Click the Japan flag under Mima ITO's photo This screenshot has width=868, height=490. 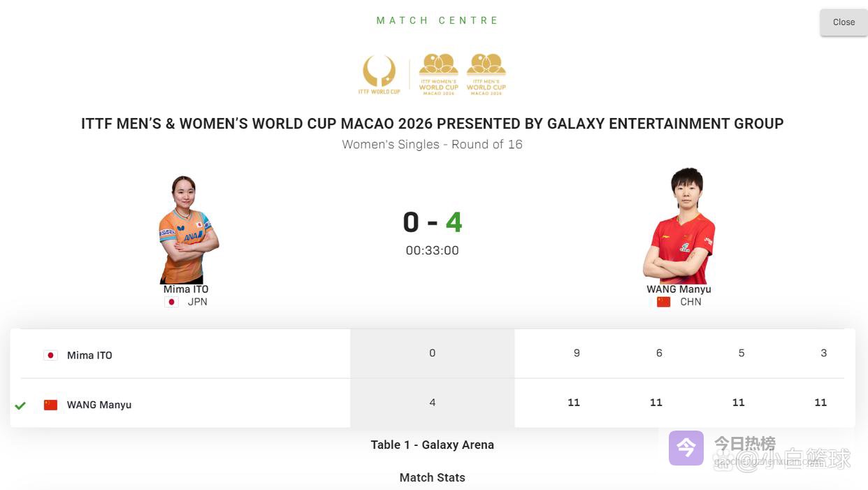171,302
